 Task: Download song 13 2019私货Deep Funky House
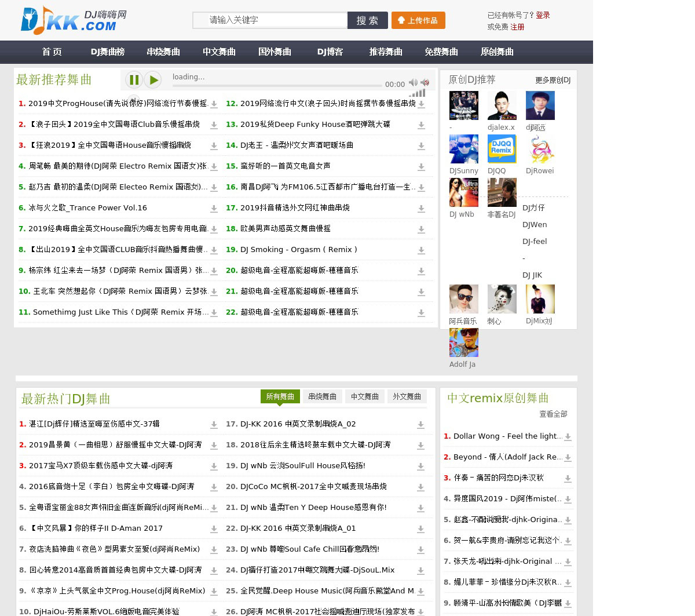[x=421, y=125]
